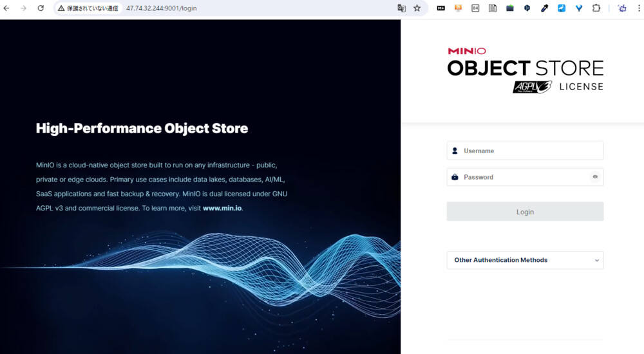Expand Other Authentication Methods dropdown

[x=525, y=260]
